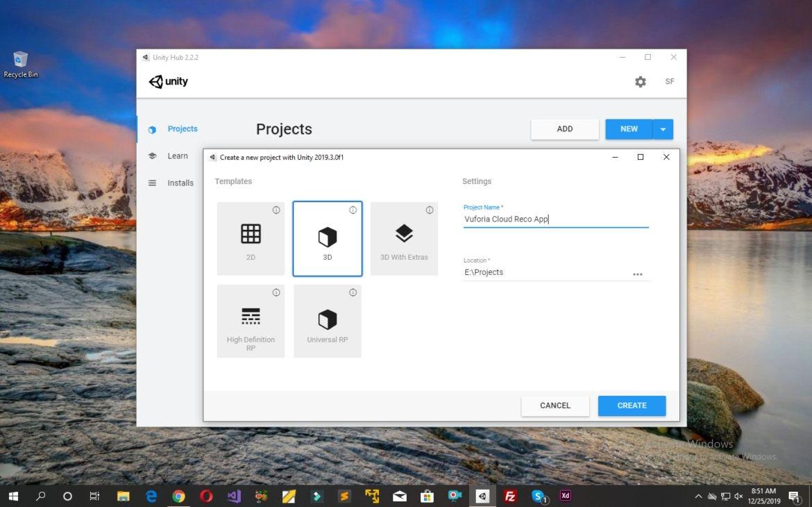Open Unity Hub settings gear
This screenshot has width=812, height=507.
pyautogui.click(x=641, y=82)
